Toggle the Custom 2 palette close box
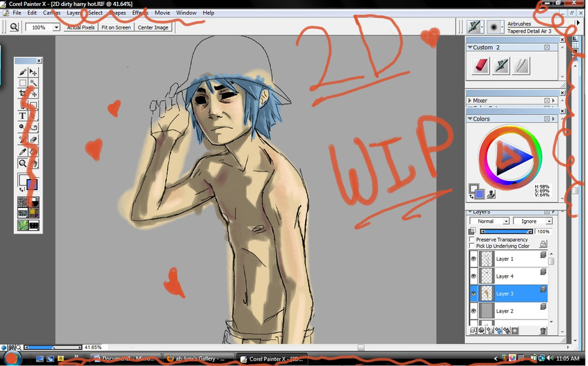The width and height of the screenshot is (588, 366). coord(547,47)
